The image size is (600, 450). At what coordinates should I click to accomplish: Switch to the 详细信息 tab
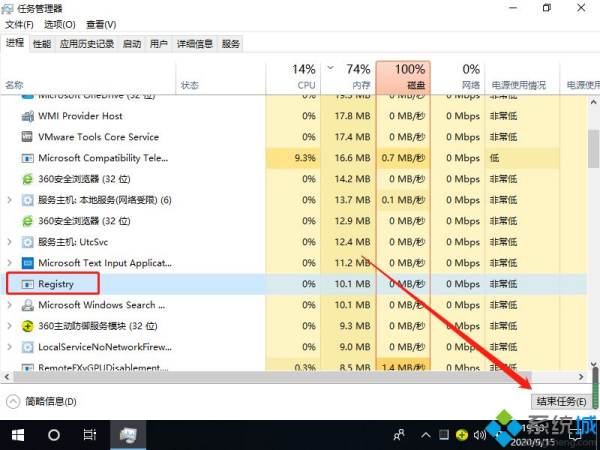click(195, 44)
